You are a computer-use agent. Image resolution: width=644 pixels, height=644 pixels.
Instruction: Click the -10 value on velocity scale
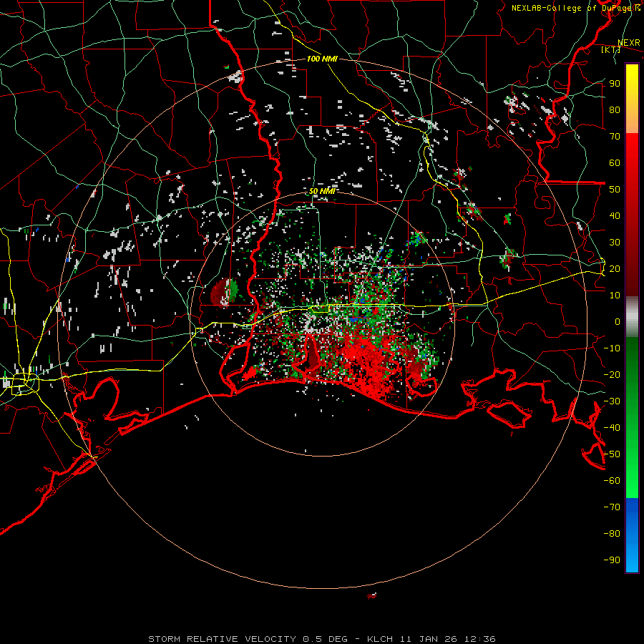tap(612, 348)
